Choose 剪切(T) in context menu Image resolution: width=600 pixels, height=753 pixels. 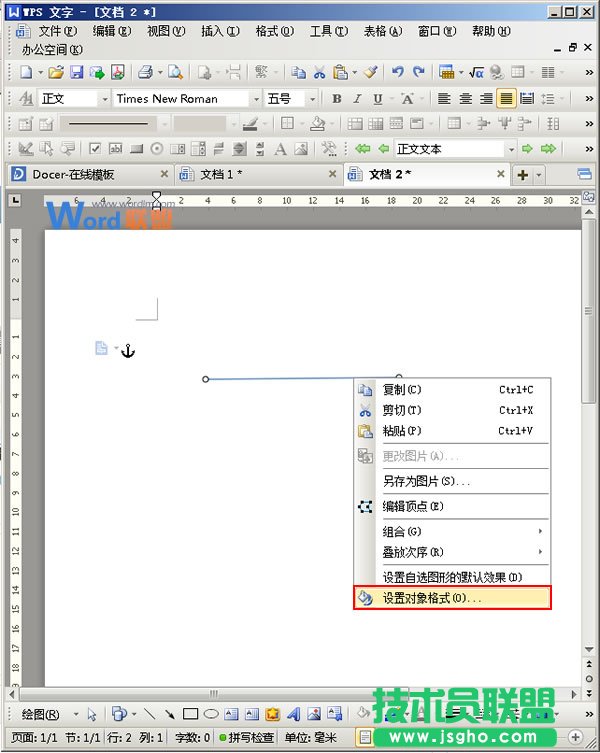coord(452,410)
